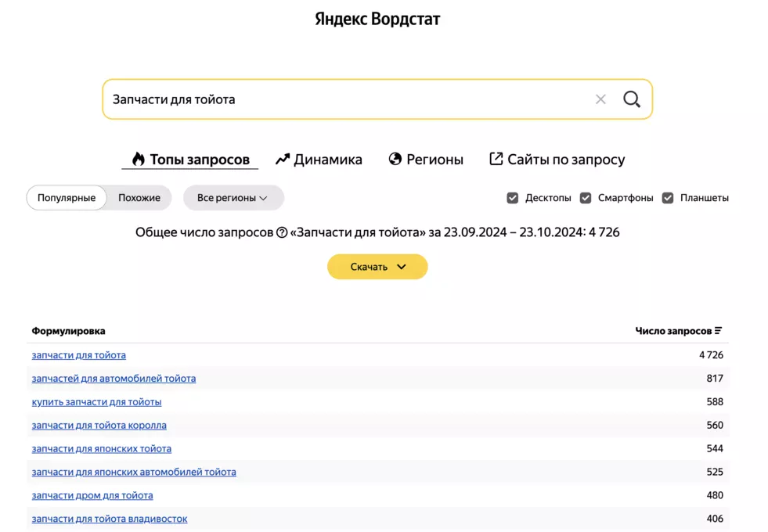Select the 406 request count cell
The image size is (768, 532).
click(715, 519)
